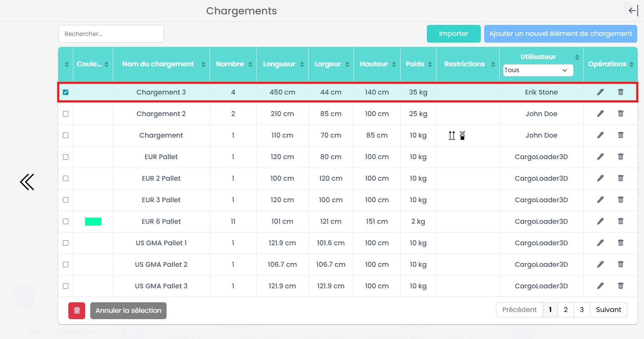The width and height of the screenshot is (644, 339).
Task: Click the red delete selected button
Action: coord(77,310)
